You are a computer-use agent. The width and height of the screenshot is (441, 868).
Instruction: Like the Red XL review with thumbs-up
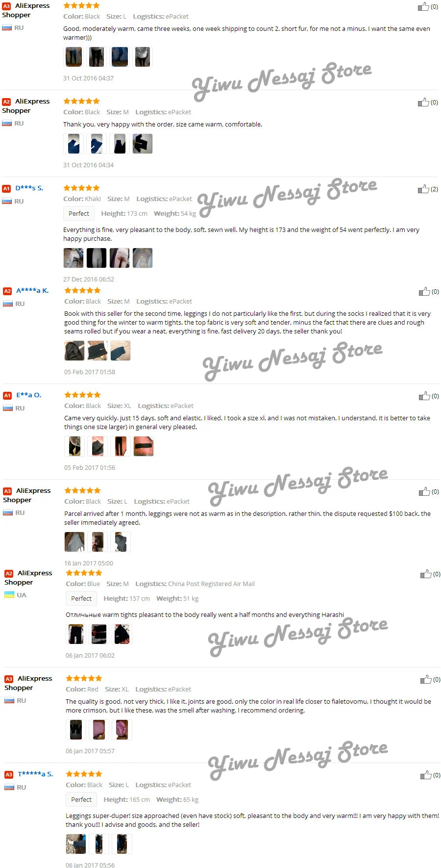(426, 680)
